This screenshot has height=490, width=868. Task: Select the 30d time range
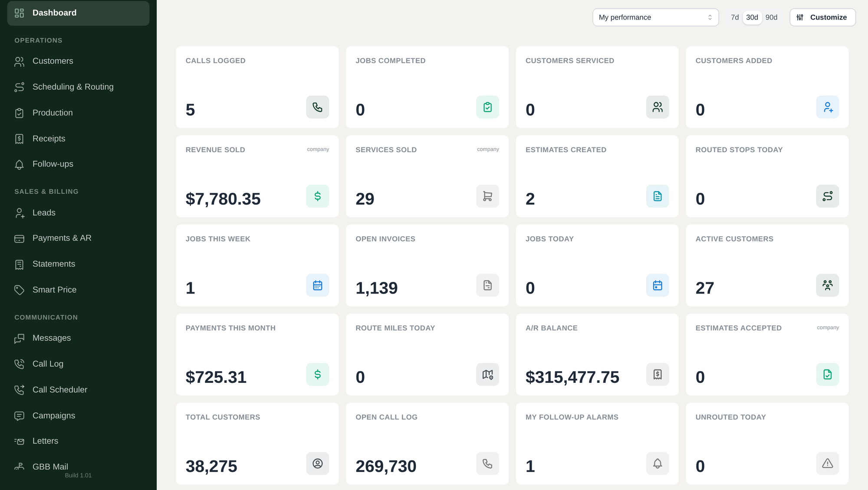pos(752,17)
